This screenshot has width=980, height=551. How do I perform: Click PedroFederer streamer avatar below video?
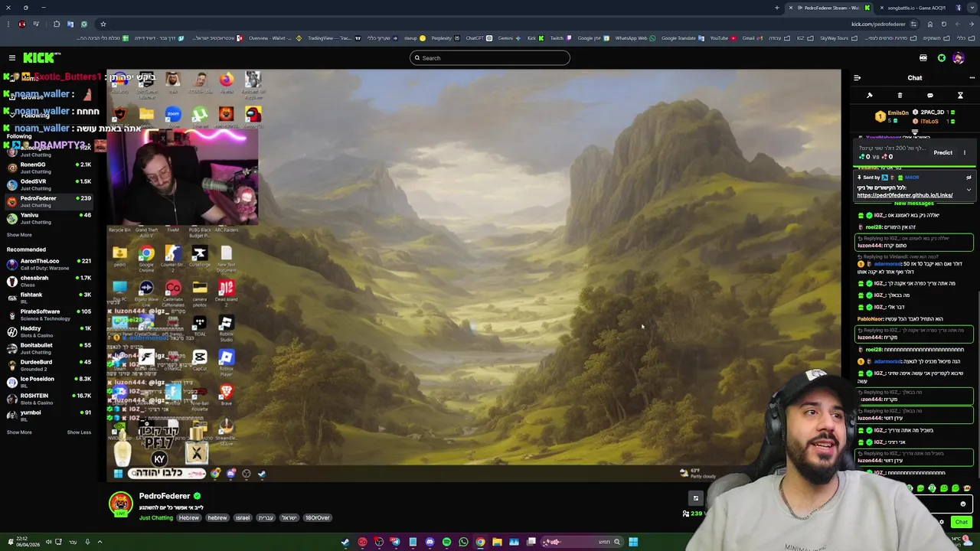tap(120, 504)
